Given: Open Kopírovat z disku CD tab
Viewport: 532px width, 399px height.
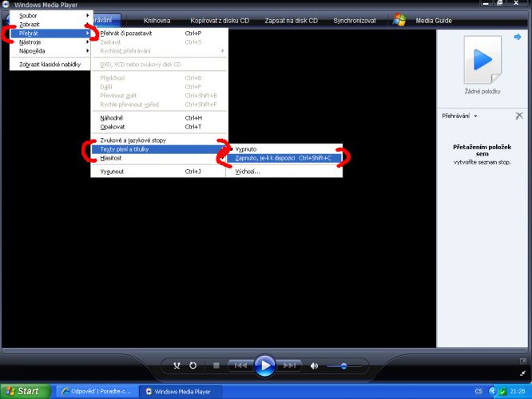Looking at the screenshot, I should (220, 21).
